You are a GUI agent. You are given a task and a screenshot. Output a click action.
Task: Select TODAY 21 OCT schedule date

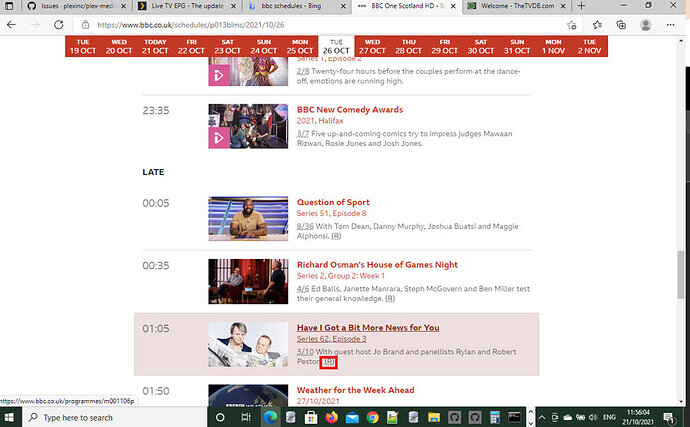point(155,46)
